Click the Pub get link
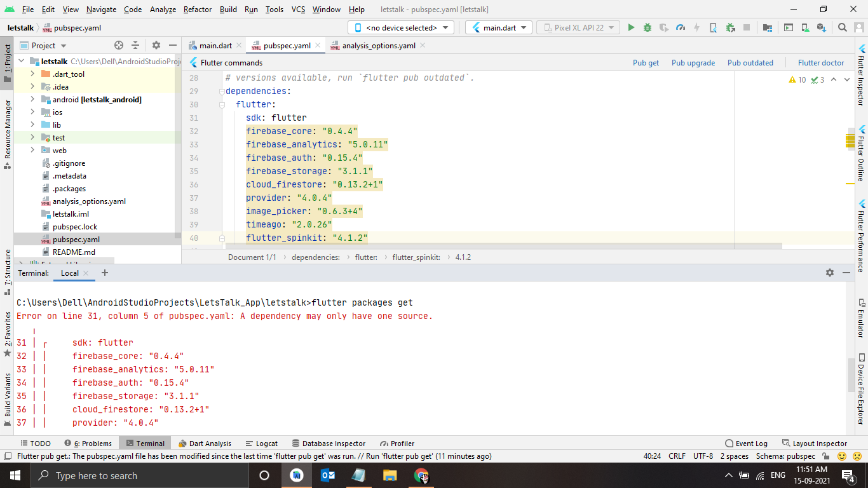Screen dimensions: 868x488 coord(646,63)
